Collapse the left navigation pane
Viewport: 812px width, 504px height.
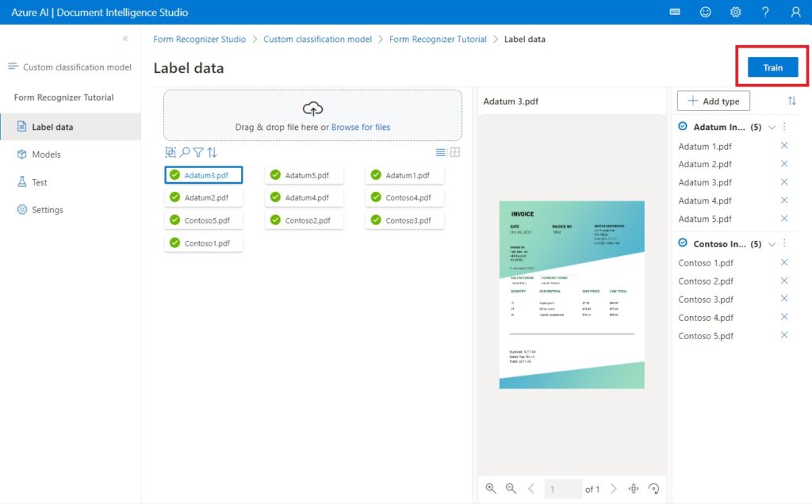(125, 39)
